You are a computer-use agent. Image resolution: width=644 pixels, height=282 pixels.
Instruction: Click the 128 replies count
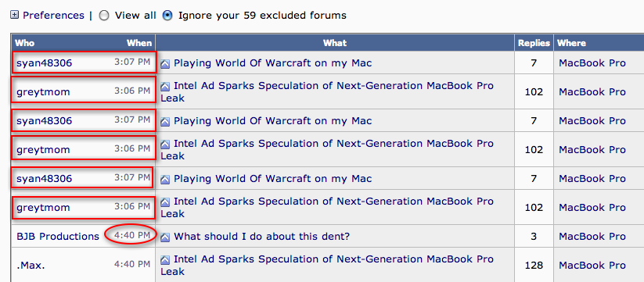[x=534, y=265]
